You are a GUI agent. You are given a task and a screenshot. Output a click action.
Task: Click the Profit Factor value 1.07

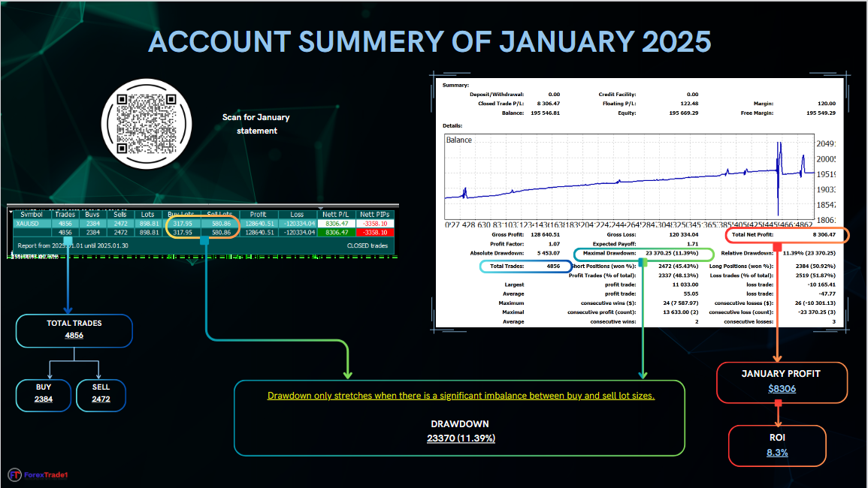(x=554, y=244)
